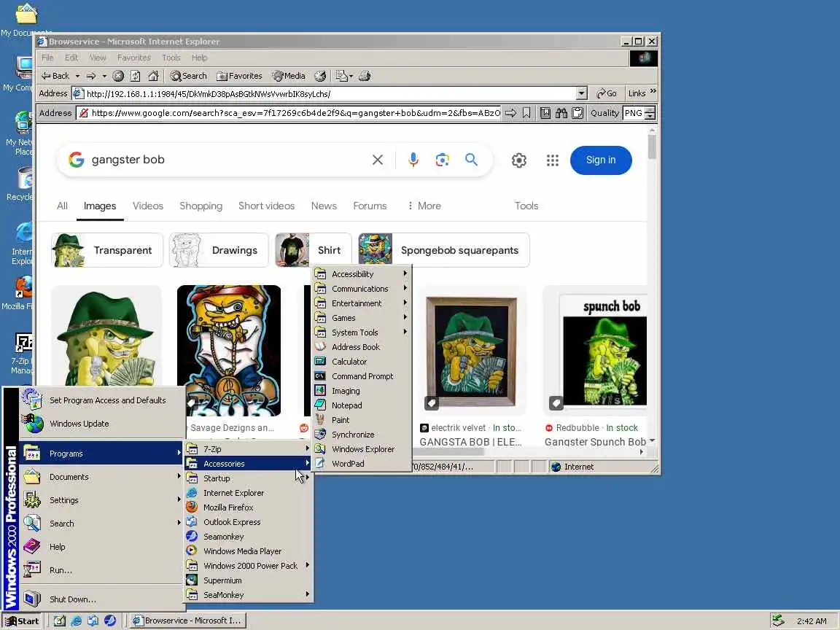Click the IE Forward arrow button

point(92,76)
